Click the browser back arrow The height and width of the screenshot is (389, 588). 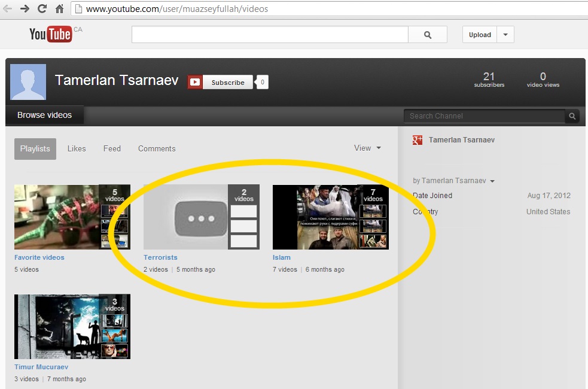tap(8, 8)
